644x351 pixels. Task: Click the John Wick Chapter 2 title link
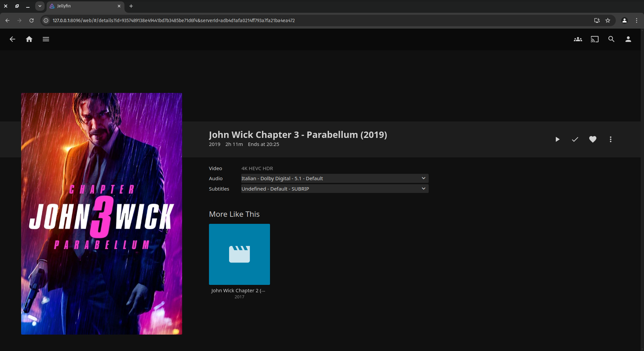point(238,291)
